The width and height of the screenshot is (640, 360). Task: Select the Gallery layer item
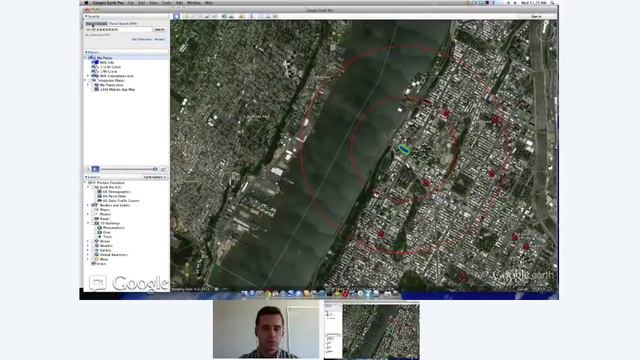(x=105, y=250)
